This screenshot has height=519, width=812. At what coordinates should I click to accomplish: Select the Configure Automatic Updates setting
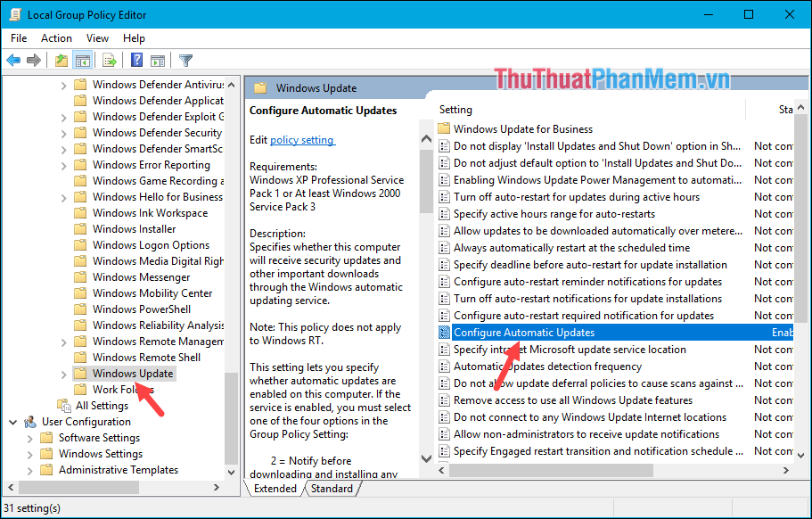click(x=526, y=332)
